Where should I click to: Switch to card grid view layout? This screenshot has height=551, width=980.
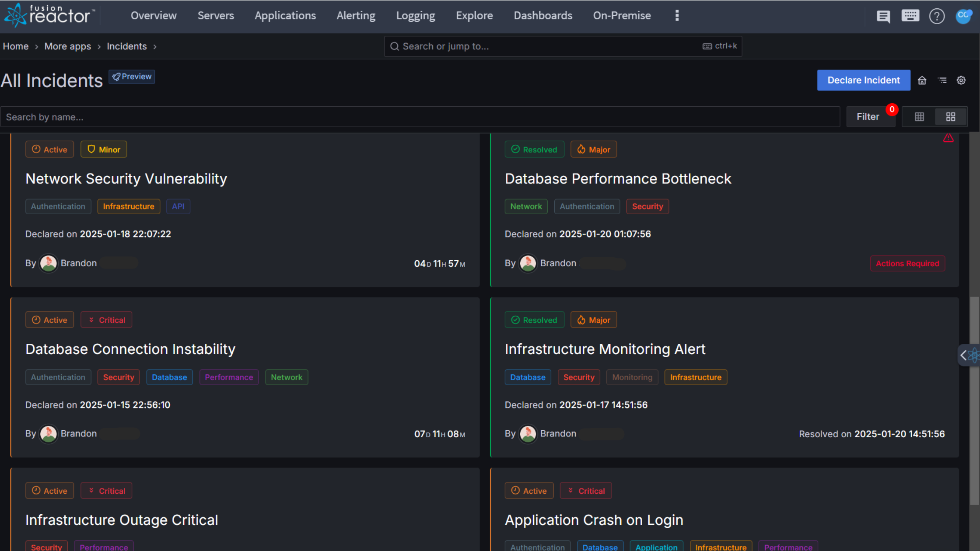(950, 117)
